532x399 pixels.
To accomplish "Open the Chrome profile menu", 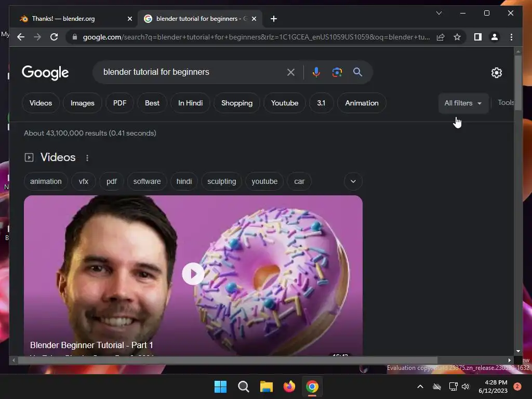I will click(x=495, y=37).
